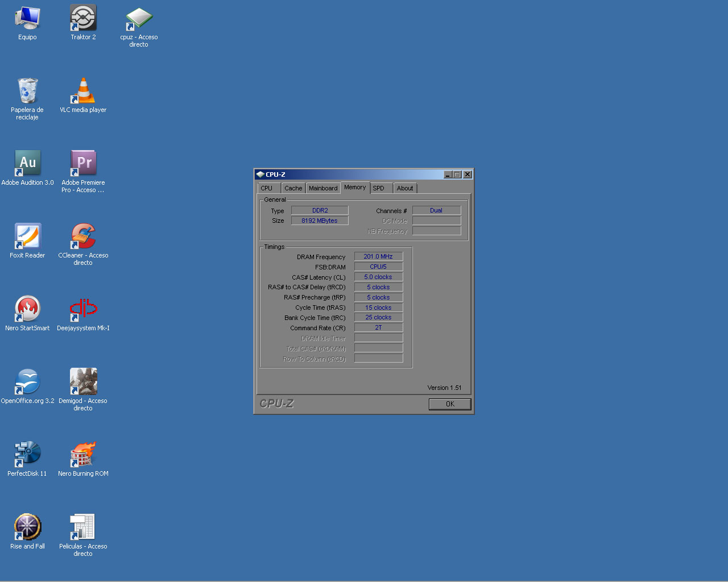Click the OpenOffice.org 3.2 icon
The width and height of the screenshot is (728, 582).
pos(27,383)
